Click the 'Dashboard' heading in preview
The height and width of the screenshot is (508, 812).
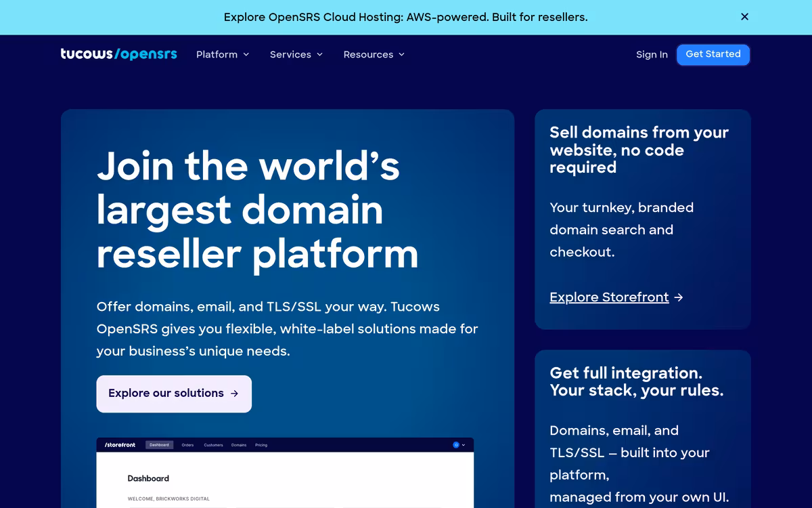point(148,478)
